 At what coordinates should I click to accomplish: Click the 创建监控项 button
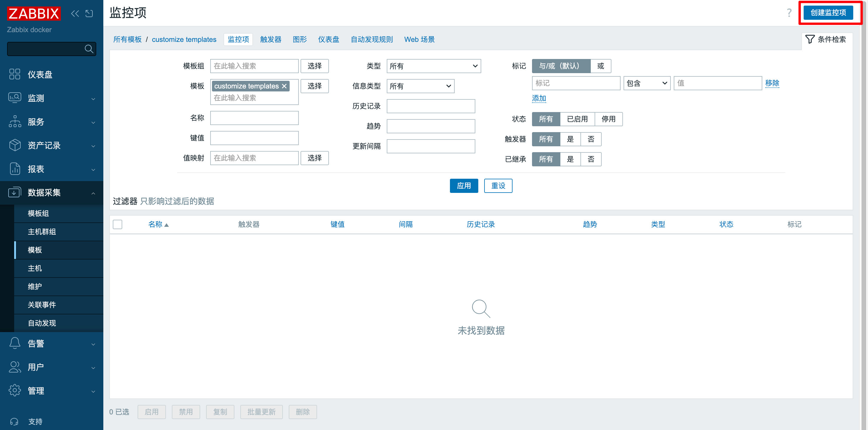pos(828,13)
